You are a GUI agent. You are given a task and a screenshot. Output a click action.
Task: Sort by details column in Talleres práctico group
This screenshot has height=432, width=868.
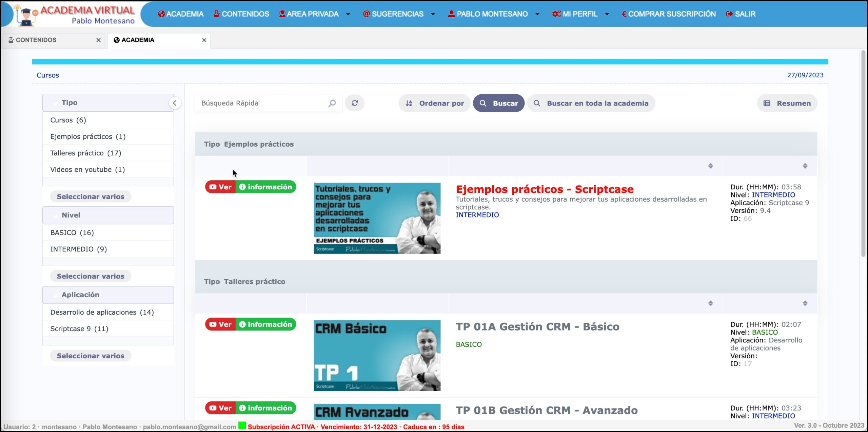click(805, 303)
